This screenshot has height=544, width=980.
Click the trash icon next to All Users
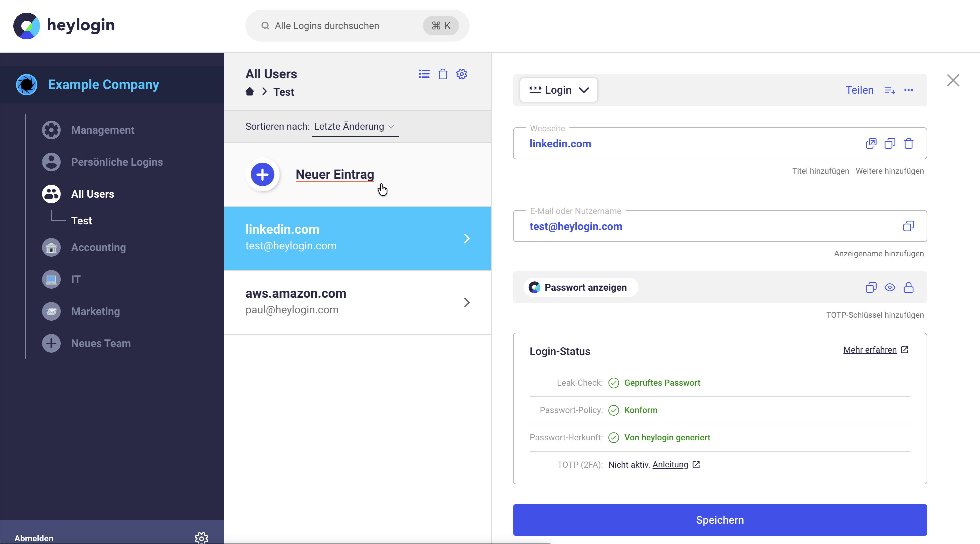tap(443, 74)
